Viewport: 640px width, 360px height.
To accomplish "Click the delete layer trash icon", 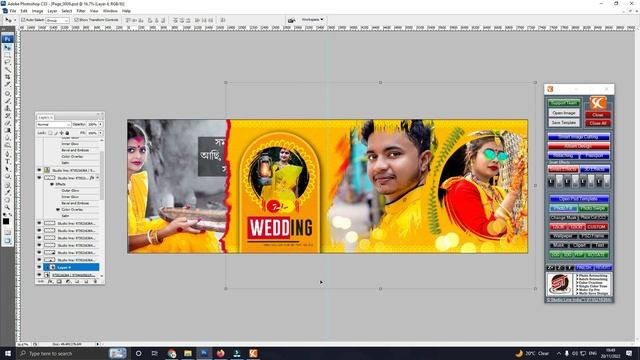I will pos(96,281).
